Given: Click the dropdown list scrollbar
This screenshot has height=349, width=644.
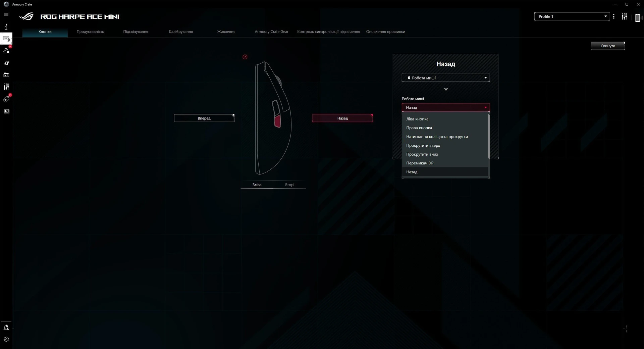Looking at the screenshot, I should 489,136.
